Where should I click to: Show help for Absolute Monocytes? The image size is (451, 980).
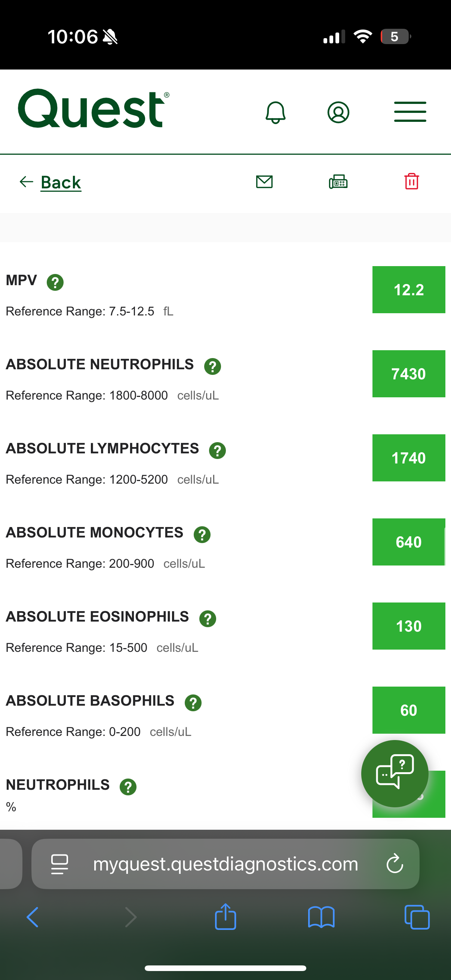point(202,534)
